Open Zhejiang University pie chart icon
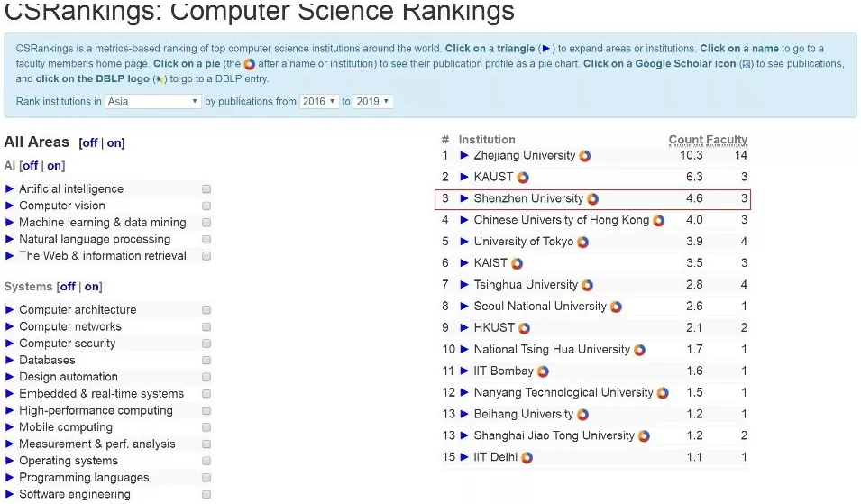 point(585,156)
